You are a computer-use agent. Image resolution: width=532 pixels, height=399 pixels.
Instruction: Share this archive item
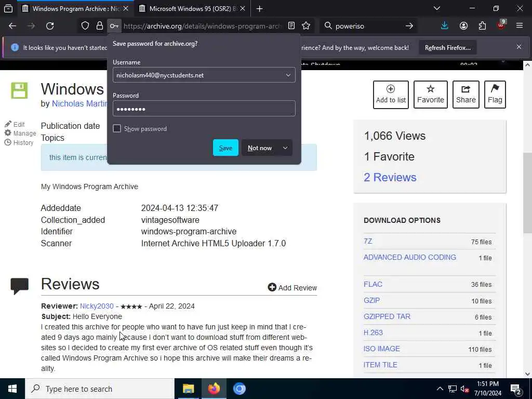click(x=466, y=95)
